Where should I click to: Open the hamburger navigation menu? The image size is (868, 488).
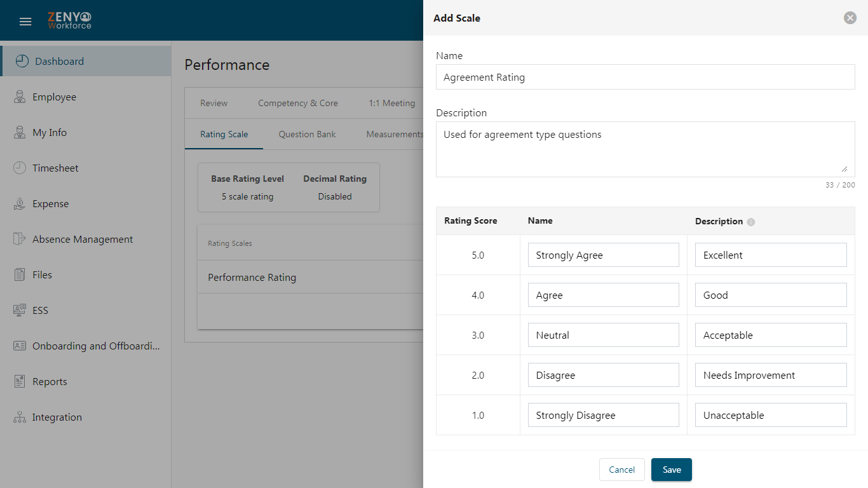point(25,22)
